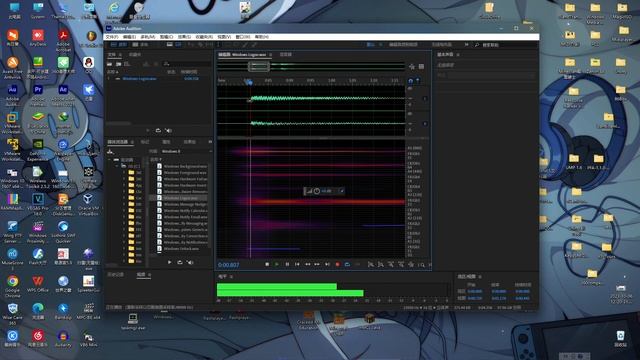Open the File menu

point(112,37)
